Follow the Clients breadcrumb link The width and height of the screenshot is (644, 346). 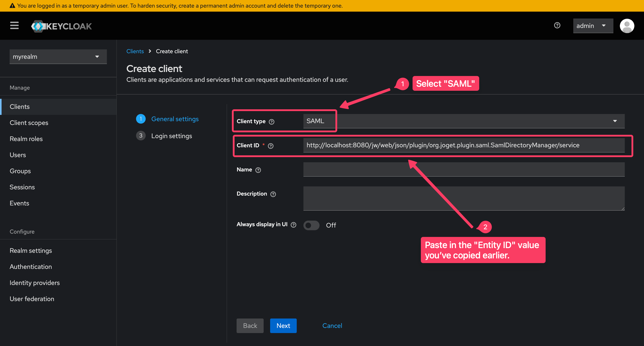coord(135,51)
